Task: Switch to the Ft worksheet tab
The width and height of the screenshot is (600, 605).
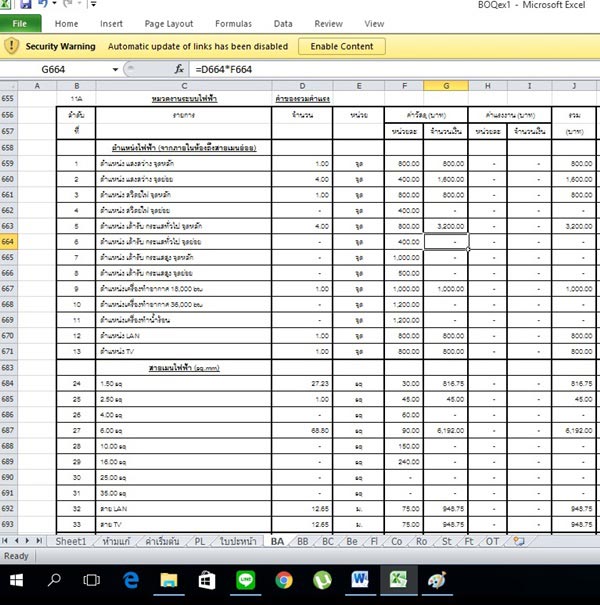Action: point(469,541)
